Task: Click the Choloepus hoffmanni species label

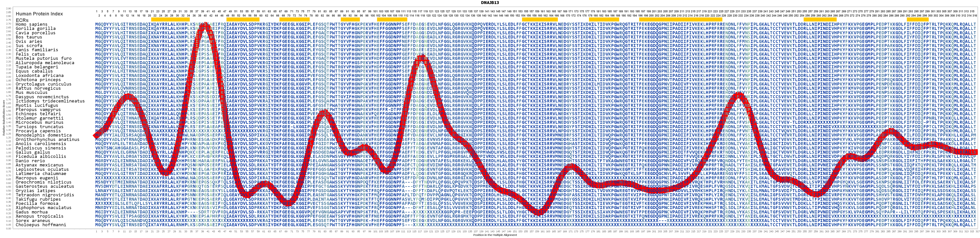Action: [x=41, y=225]
